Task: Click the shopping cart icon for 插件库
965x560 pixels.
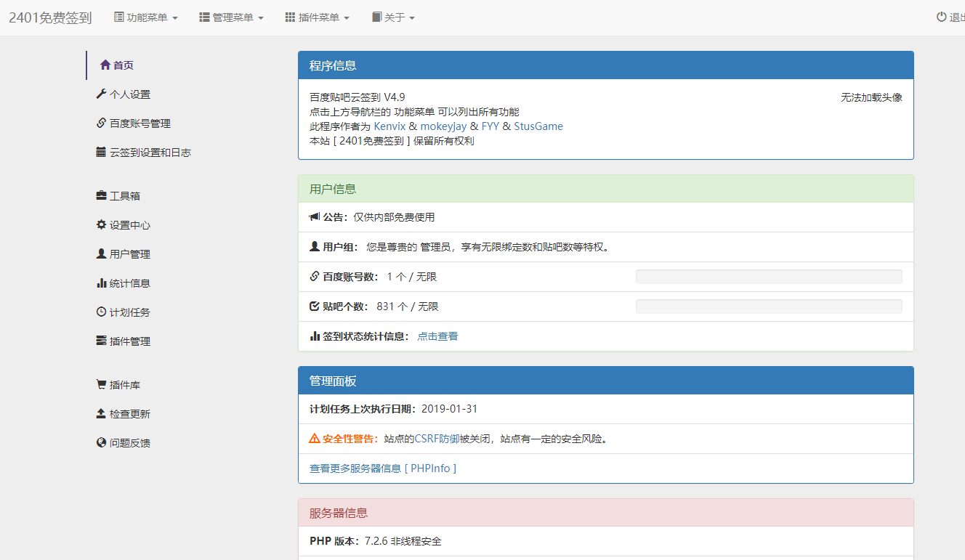Action: 101,385
